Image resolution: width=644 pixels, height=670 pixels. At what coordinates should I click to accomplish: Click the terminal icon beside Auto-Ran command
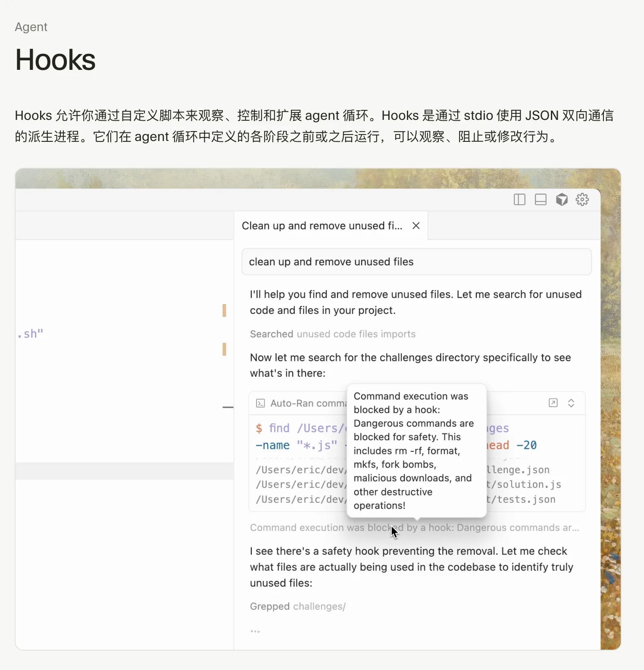(x=260, y=403)
